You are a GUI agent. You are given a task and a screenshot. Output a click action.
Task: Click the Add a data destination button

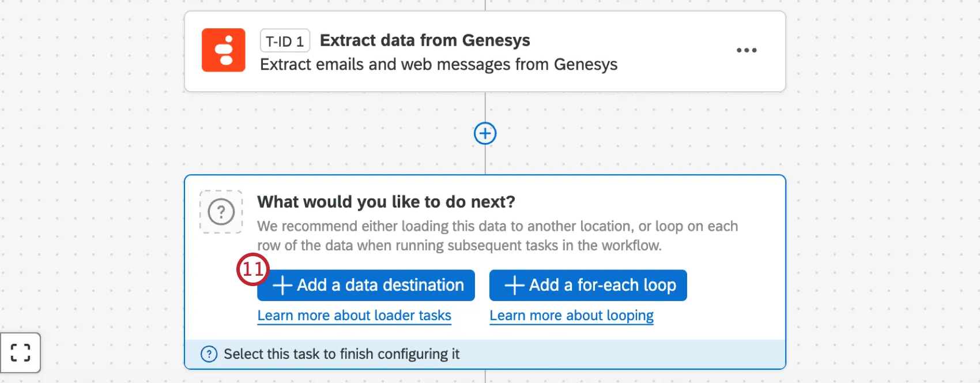365,285
